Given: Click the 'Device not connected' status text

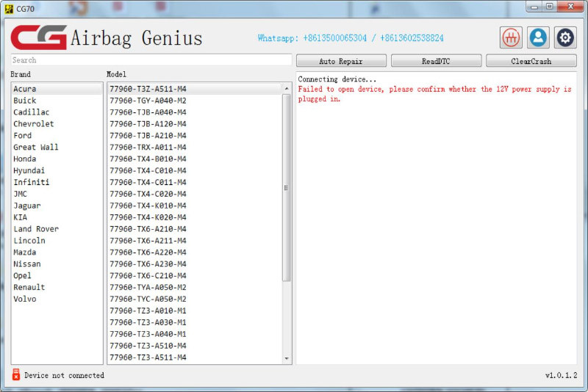Looking at the screenshot, I should coord(64,375).
